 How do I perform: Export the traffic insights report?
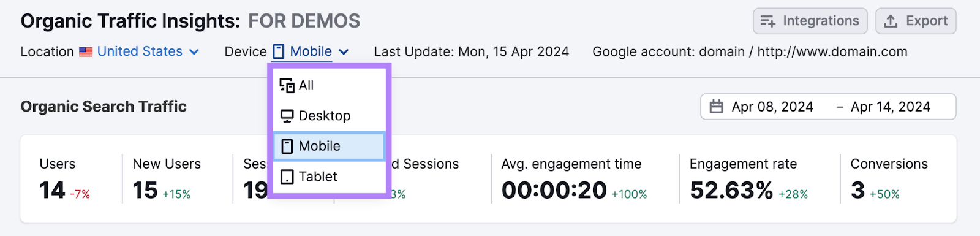916,21
